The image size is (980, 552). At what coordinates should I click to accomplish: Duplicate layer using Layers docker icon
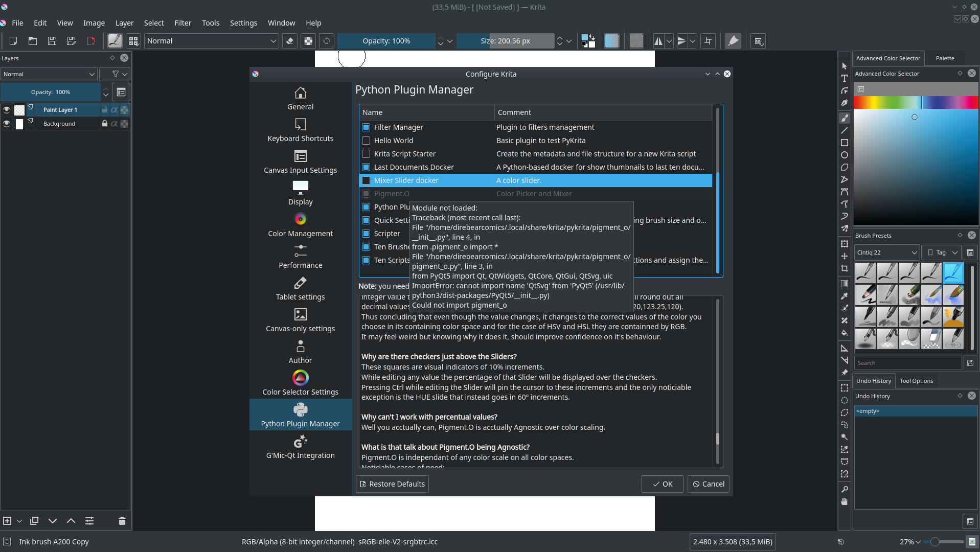point(34,521)
